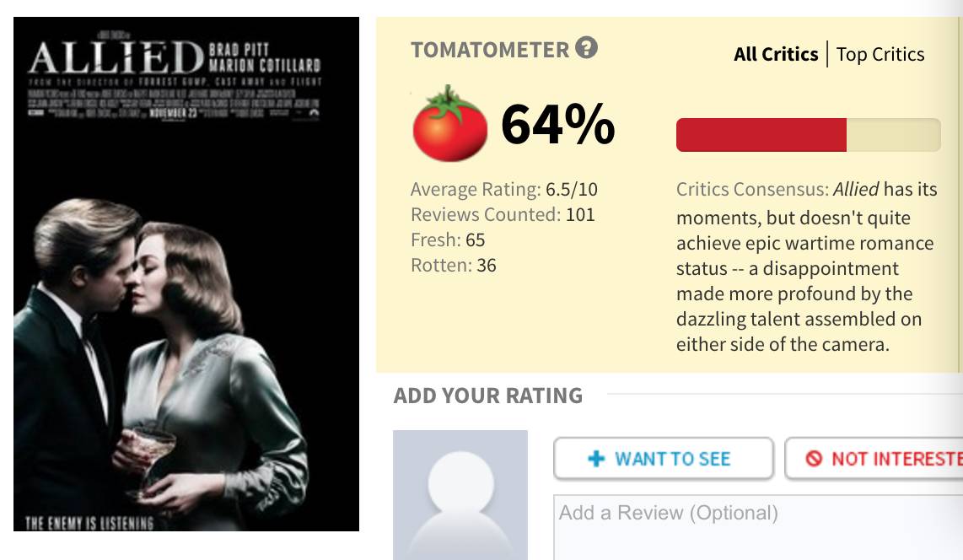Click the Reviews Counted 101 line
The image size is (963, 560).
coord(503,214)
